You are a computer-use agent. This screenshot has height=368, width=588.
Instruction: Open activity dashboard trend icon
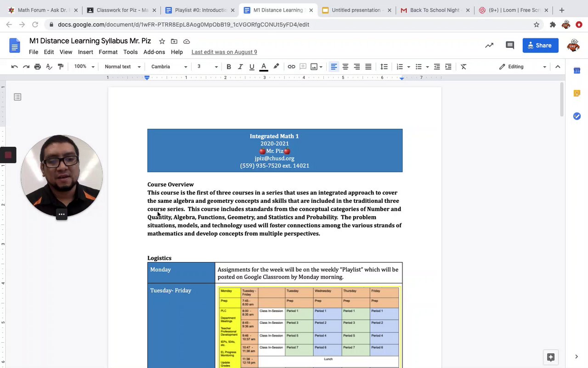[x=489, y=45]
